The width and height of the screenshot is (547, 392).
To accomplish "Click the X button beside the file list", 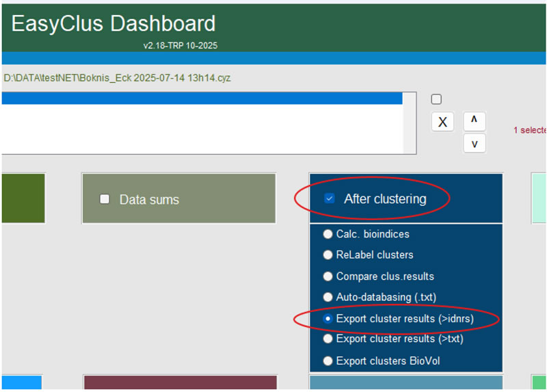I will point(442,122).
